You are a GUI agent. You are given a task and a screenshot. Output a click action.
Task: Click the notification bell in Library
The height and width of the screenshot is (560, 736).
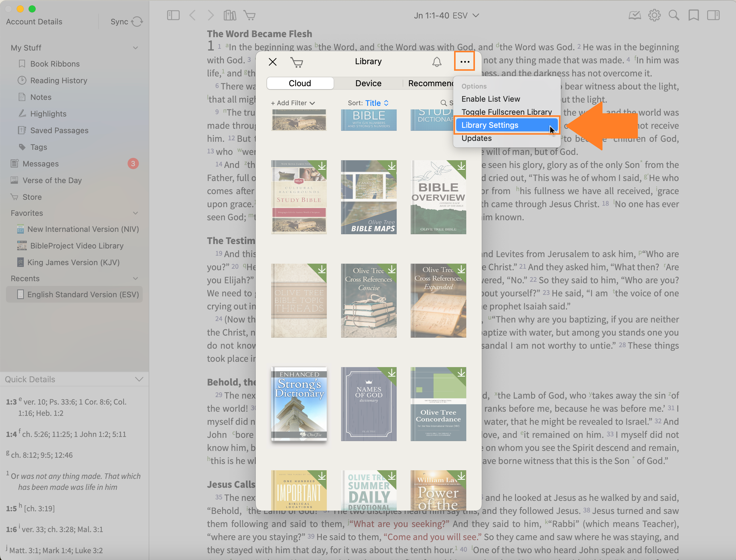[x=437, y=62]
